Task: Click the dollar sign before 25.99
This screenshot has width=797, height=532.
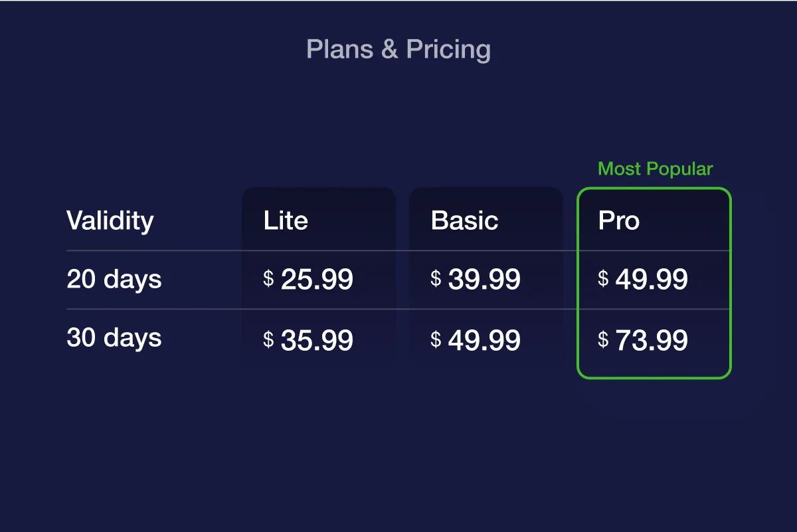Action: pos(268,278)
